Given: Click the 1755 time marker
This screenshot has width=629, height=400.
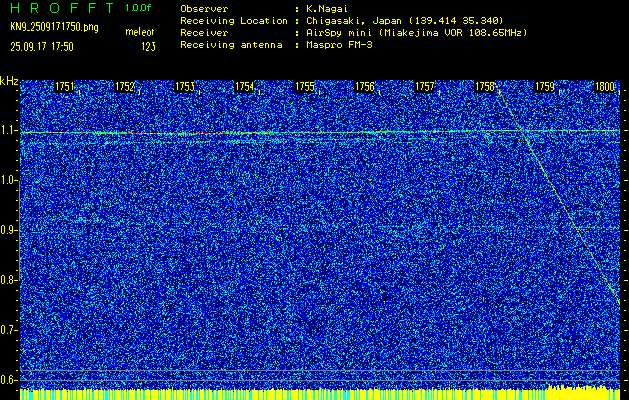Looking at the screenshot, I should pyautogui.click(x=305, y=87).
